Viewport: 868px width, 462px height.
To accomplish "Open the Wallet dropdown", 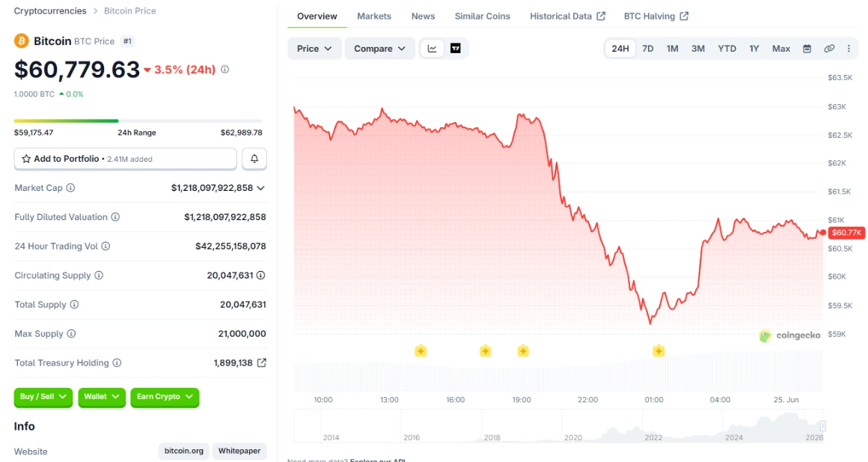I will point(102,397).
